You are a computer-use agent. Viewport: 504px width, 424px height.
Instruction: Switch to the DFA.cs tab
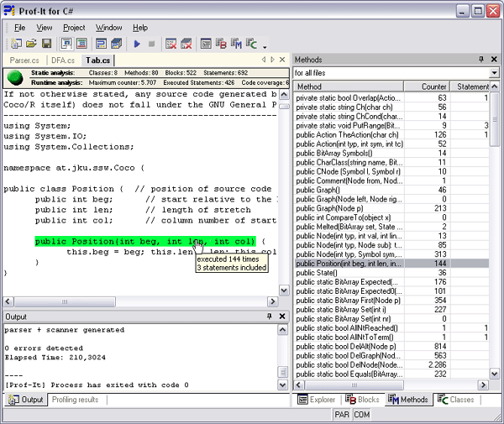click(63, 60)
